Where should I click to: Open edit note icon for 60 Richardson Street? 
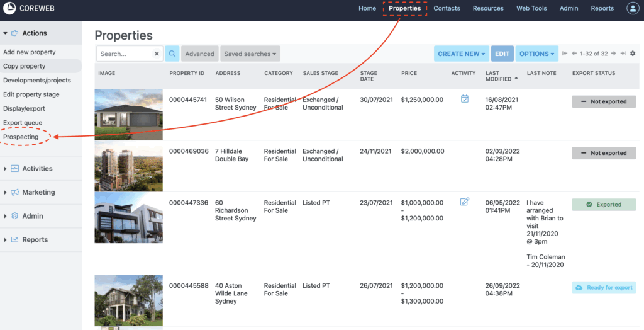tap(464, 202)
